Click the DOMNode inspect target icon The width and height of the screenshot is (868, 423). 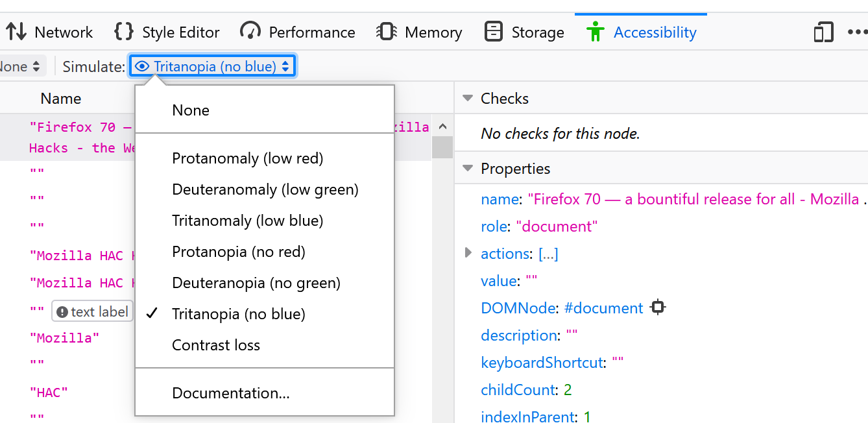[x=658, y=308]
